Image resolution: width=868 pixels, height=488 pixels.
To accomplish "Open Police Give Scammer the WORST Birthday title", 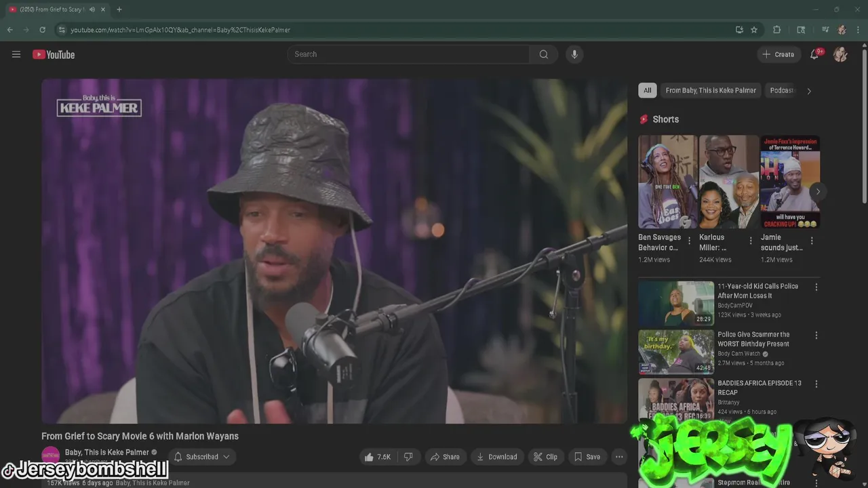I will [x=753, y=339].
